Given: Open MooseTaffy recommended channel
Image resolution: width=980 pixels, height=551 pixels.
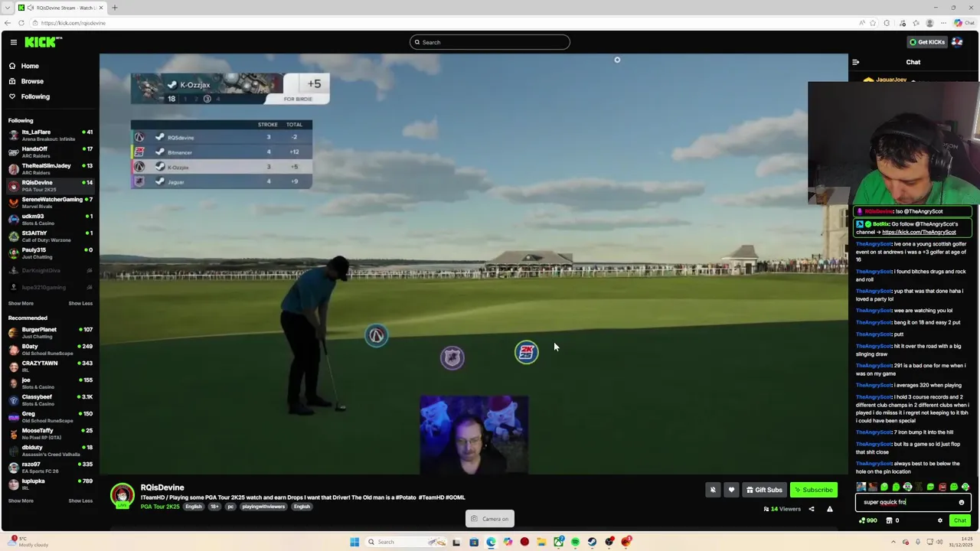Looking at the screenshot, I should [x=50, y=434].
